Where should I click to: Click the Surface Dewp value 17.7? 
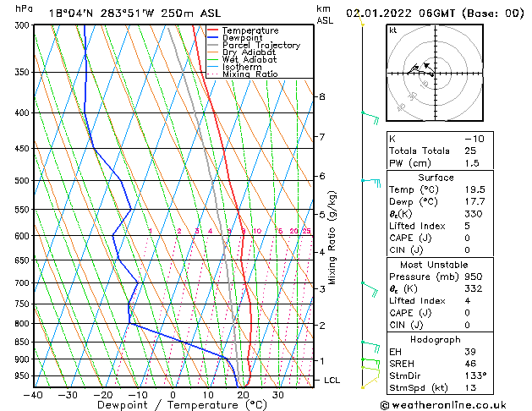coord(474,202)
